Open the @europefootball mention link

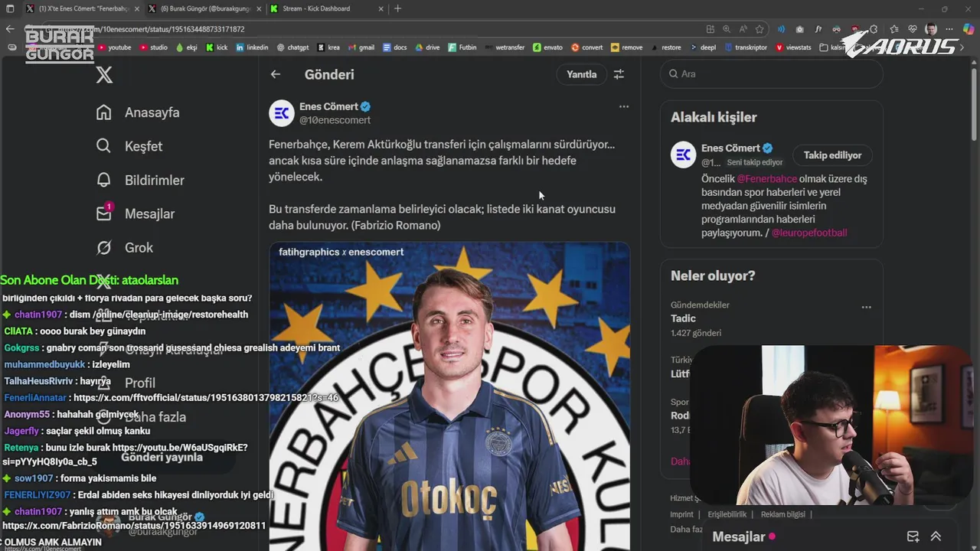tap(809, 233)
